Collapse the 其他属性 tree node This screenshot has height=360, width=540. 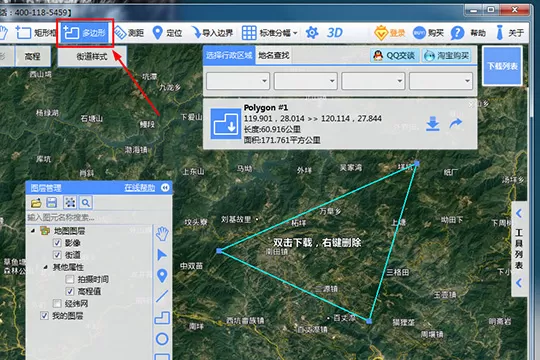click(x=45, y=267)
